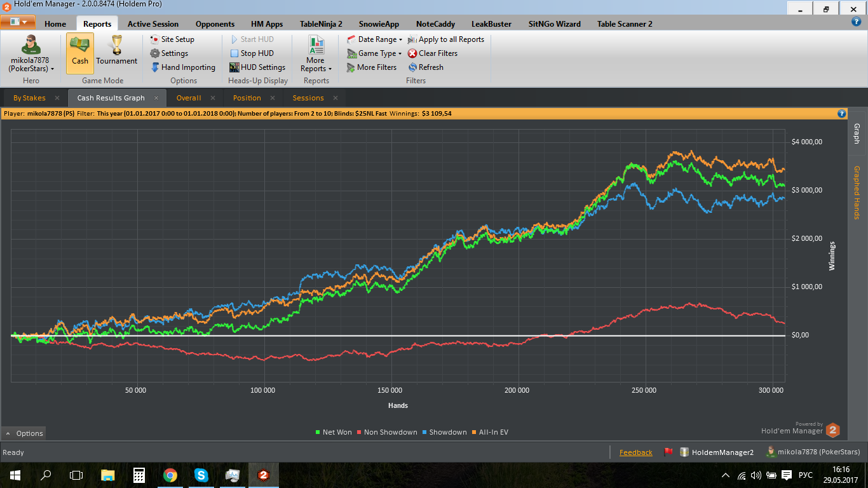Switch input language РУС

click(x=805, y=475)
